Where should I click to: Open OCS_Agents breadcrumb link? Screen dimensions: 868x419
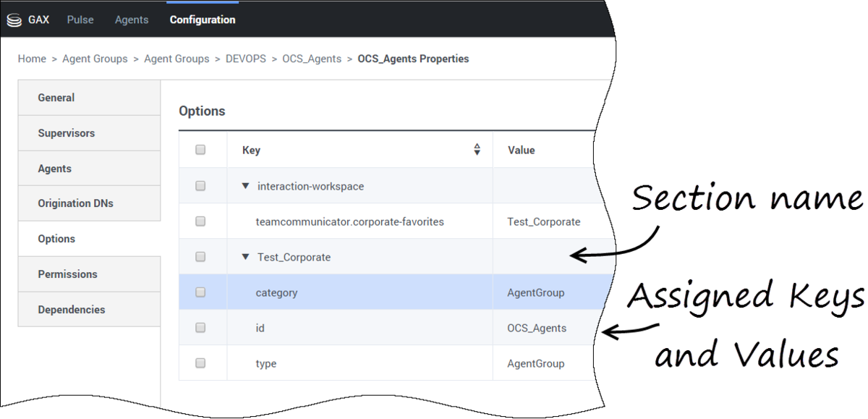[312, 59]
